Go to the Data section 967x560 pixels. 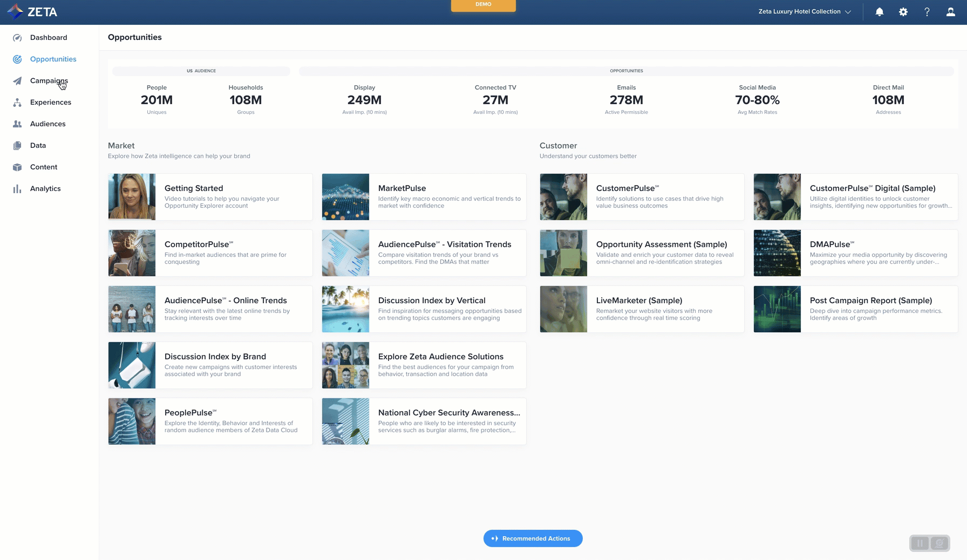point(38,146)
